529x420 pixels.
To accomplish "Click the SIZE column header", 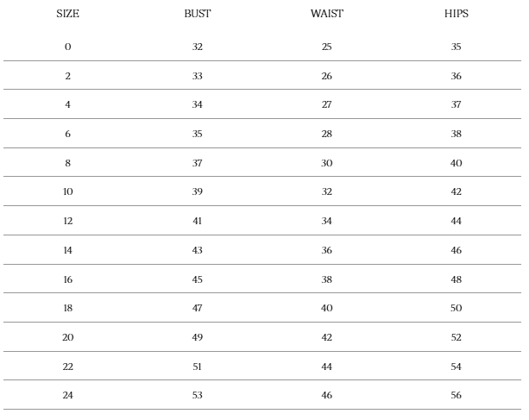I will [x=67, y=14].
